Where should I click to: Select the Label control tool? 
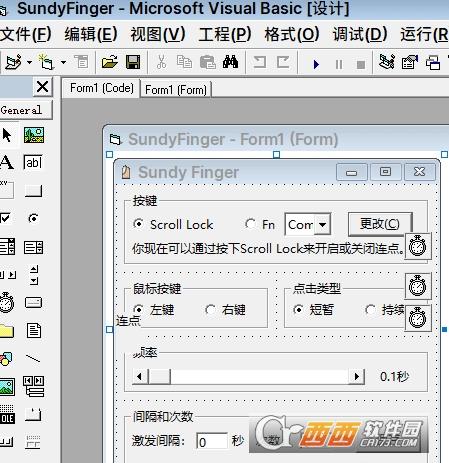coord(7,162)
